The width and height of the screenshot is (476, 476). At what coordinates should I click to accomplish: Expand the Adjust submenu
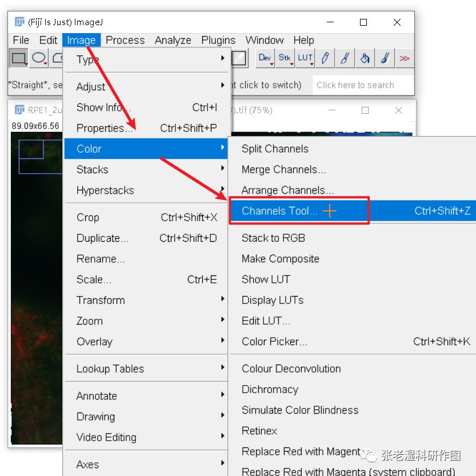click(x=146, y=86)
